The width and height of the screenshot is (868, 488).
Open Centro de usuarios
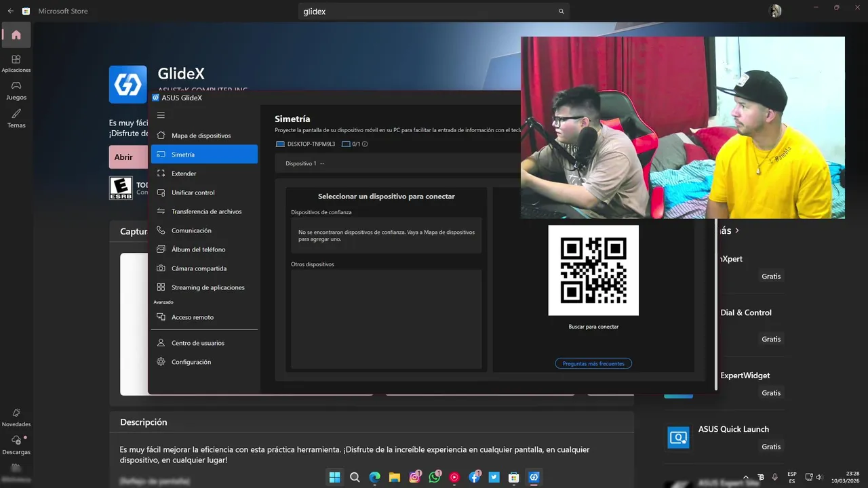pos(204,343)
